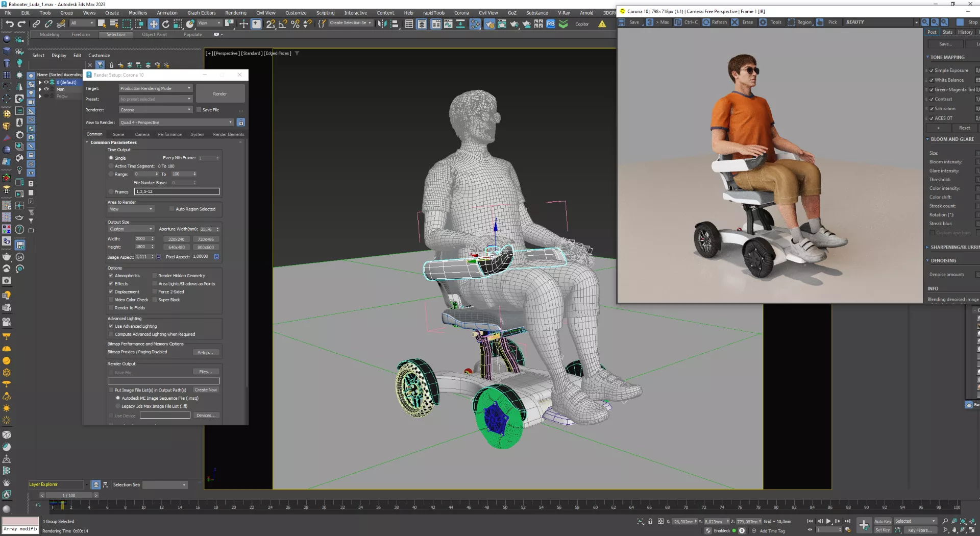
Task: Select the Link tool in main toolbar
Action: coord(36,24)
